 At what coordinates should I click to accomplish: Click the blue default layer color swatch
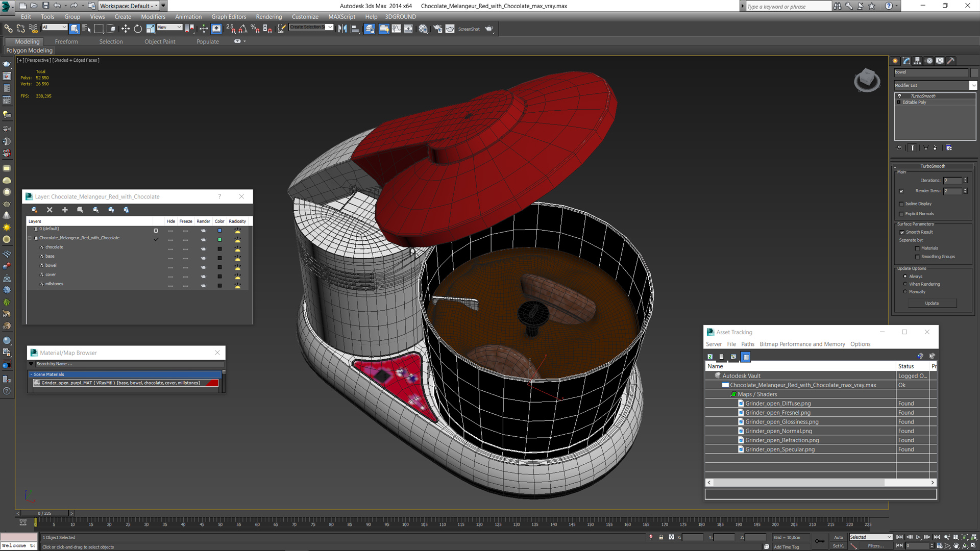tap(219, 231)
